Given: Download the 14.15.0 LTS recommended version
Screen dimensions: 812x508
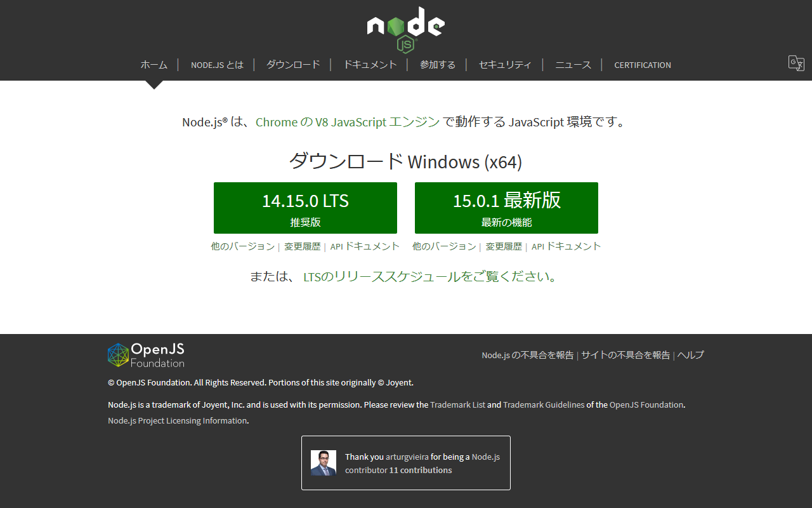Looking at the screenshot, I should (305, 208).
